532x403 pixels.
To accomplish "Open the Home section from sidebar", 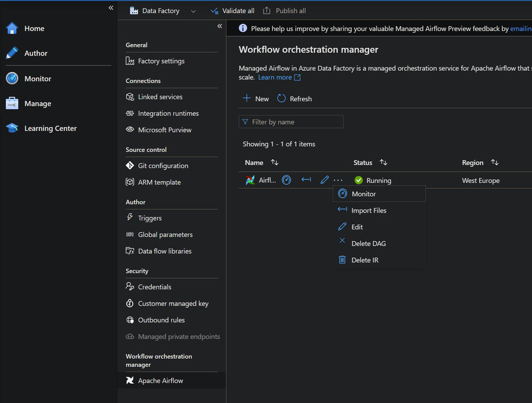I will coord(34,29).
